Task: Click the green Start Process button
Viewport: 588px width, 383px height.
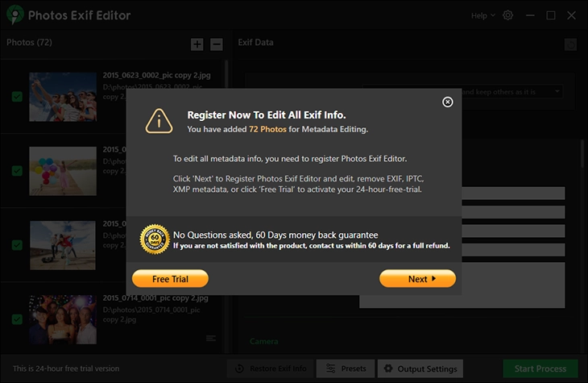Action: (x=540, y=368)
